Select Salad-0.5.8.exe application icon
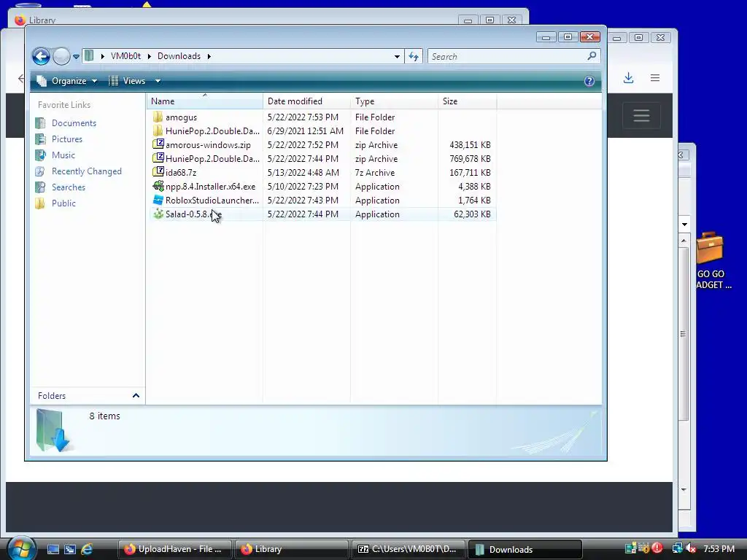The image size is (747, 560). tap(158, 214)
